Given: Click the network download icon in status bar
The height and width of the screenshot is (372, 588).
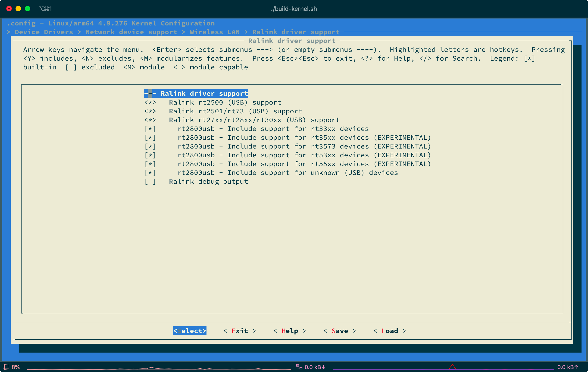Looking at the screenshot, I should coord(299,367).
